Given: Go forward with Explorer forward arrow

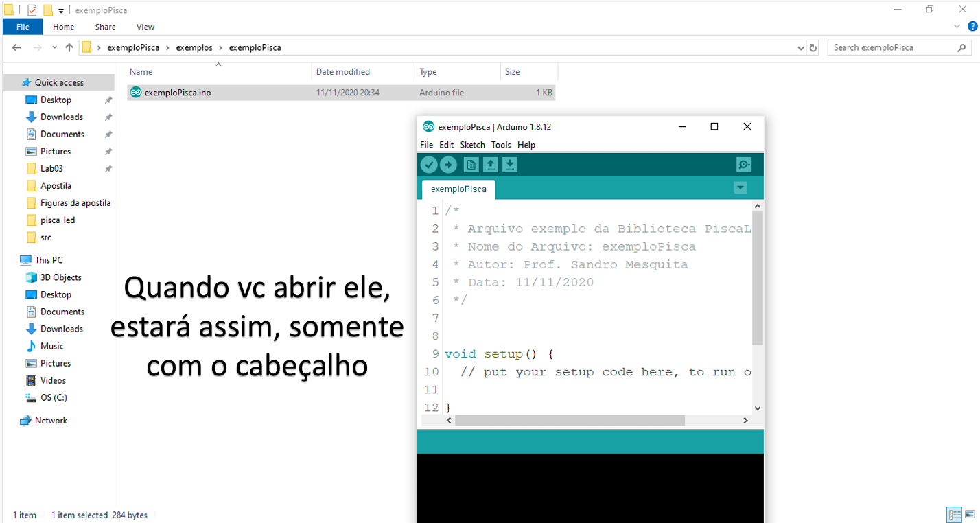Looking at the screenshot, I should 37,47.
